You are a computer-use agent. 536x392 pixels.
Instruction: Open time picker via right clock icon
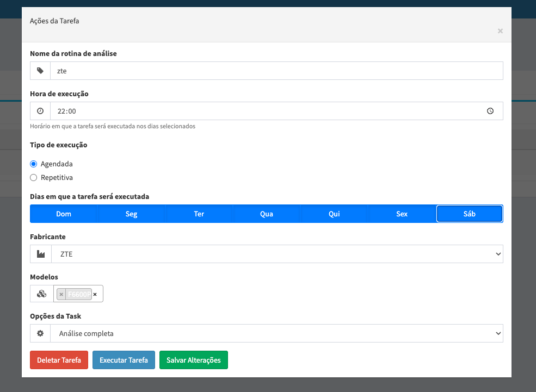[490, 111]
